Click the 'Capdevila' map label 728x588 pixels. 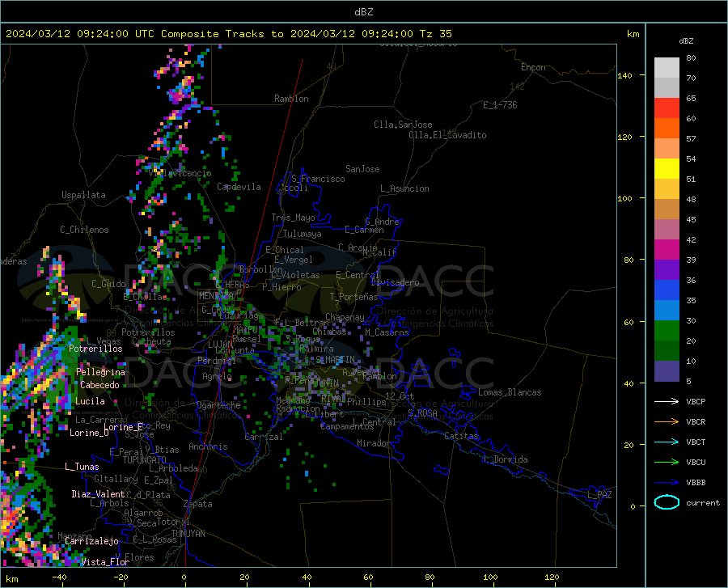tap(239, 187)
